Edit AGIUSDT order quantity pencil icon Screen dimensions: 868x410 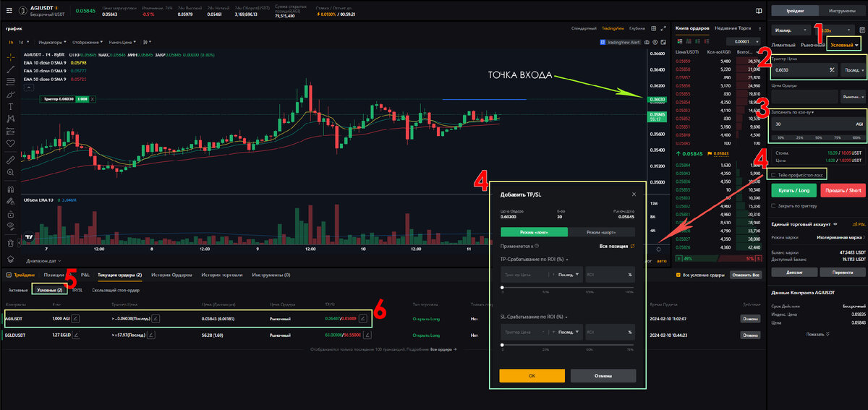77,318
